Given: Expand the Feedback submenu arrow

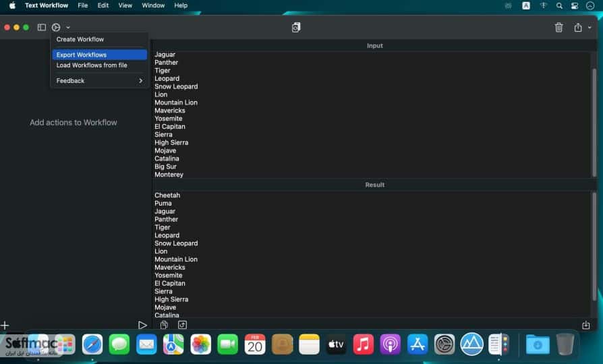Looking at the screenshot, I should point(141,81).
